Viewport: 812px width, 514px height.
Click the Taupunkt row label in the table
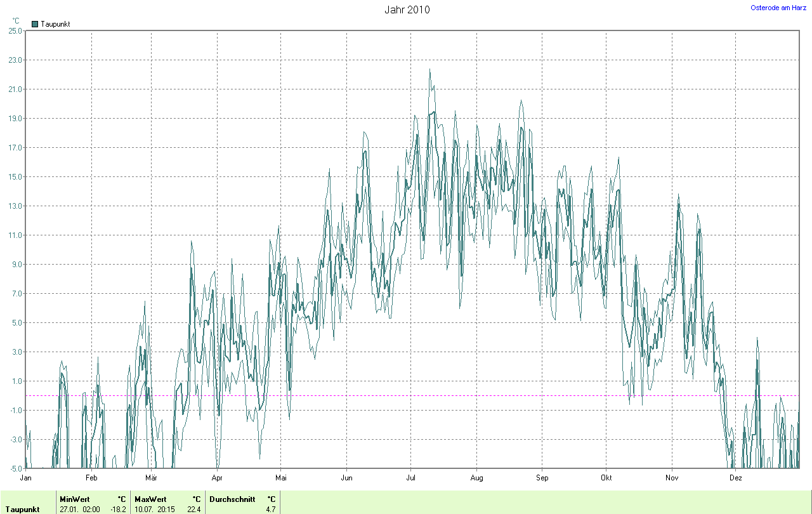tap(22, 510)
